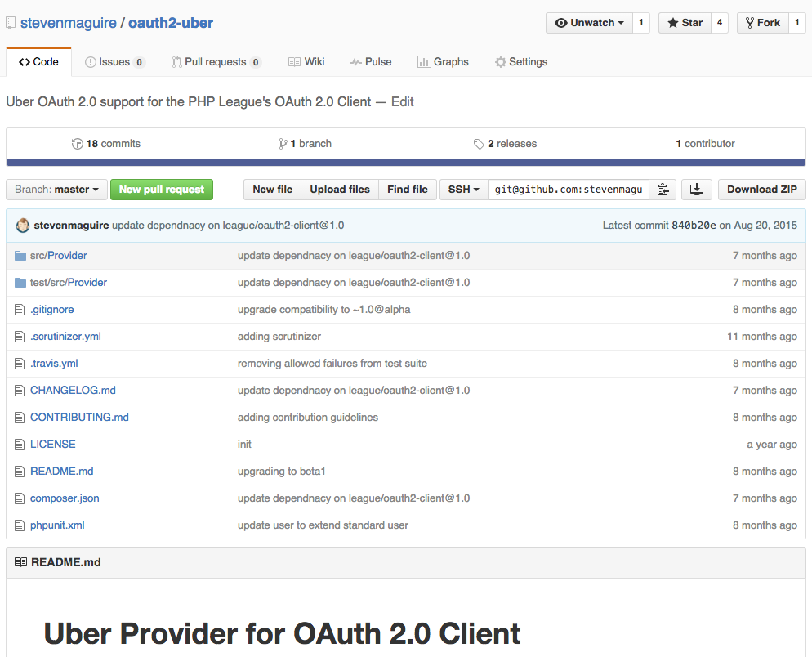Open the Issues tab

pyautogui.click(x=114, y=61)
